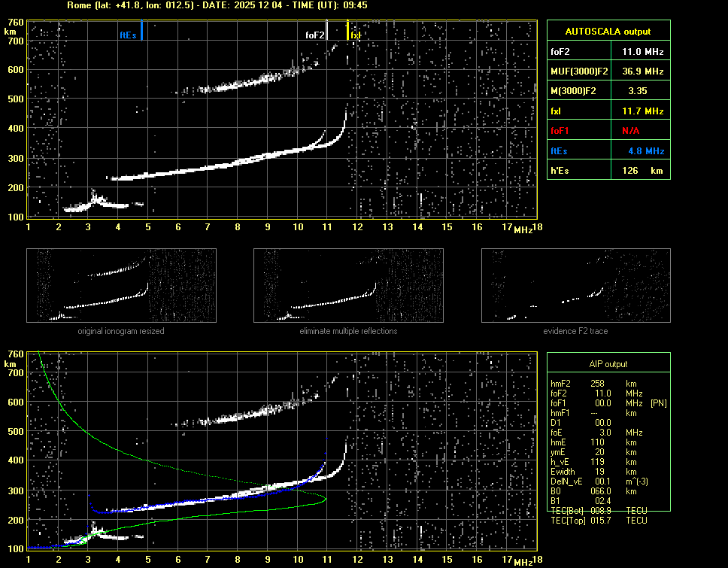
Task: Open the eliminate multiple reflections thumbnail
Action: pos(348,285)
